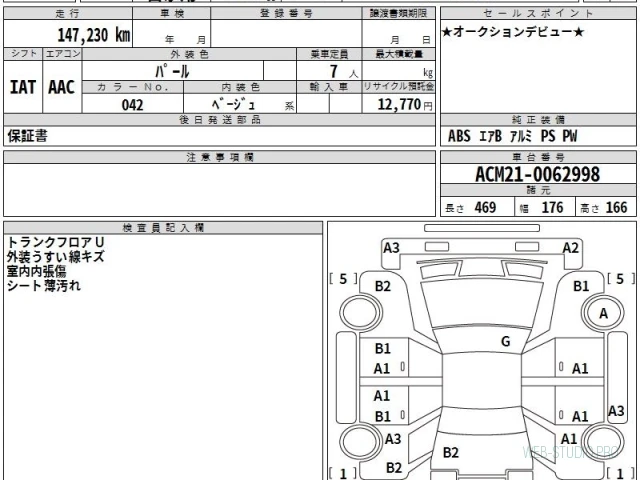Select chassis number ACM21-0062998
The width and height of the screenshot is (640, 480).
[538, 174]
